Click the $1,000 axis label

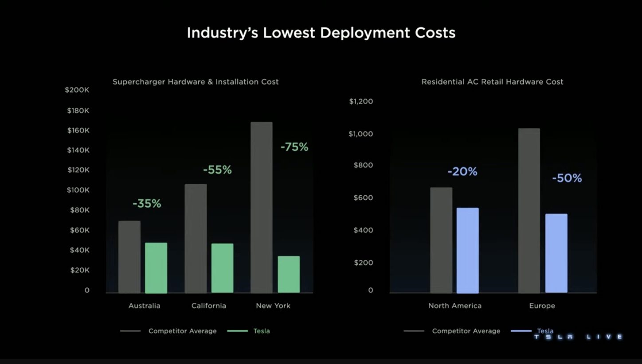pyautogui.click(x=361, y=134)
